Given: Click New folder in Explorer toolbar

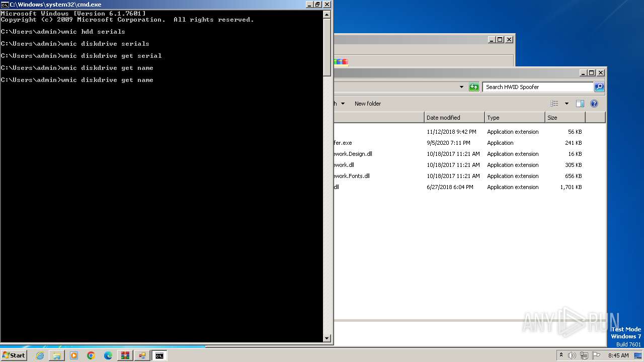Looking at the screenshot, I should pyautogui.click(x=368, y=104).
